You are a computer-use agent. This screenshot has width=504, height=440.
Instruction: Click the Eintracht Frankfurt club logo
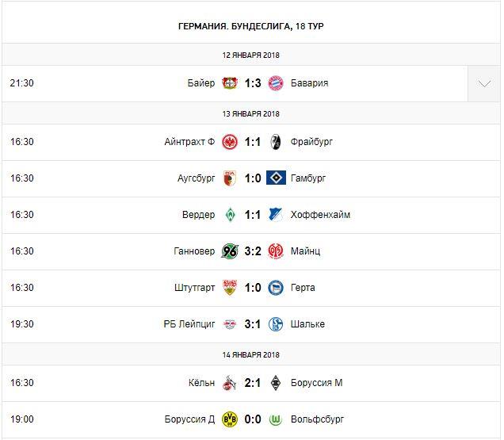[x=230, y=142]
